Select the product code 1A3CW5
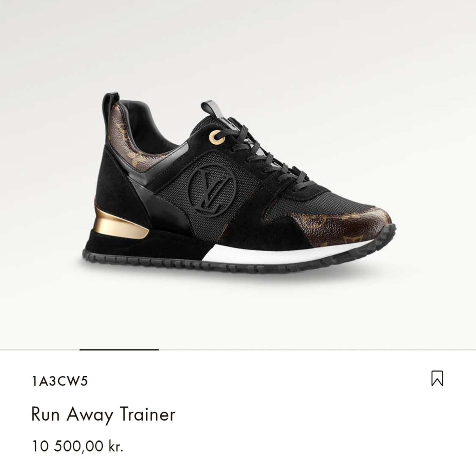The image size is (476, 476). pos(60,381)
